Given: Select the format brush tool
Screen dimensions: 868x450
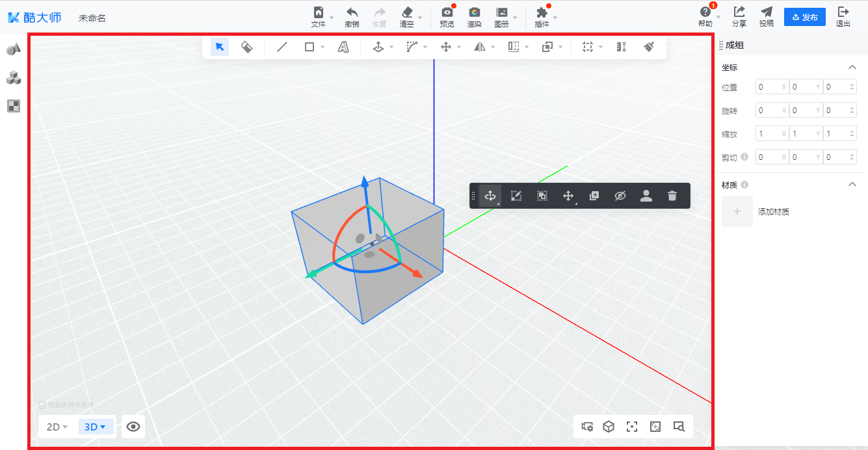Looking at the screenshot, I should [649, 47].
